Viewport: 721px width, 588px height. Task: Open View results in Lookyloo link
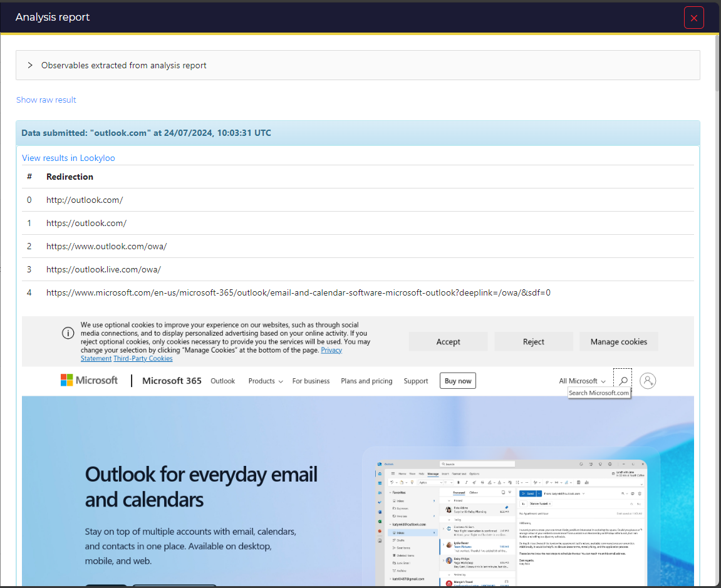68,158
